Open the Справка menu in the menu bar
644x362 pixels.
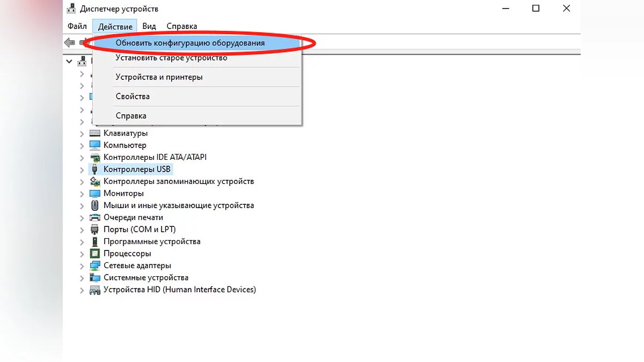click(x=182, y=26)
